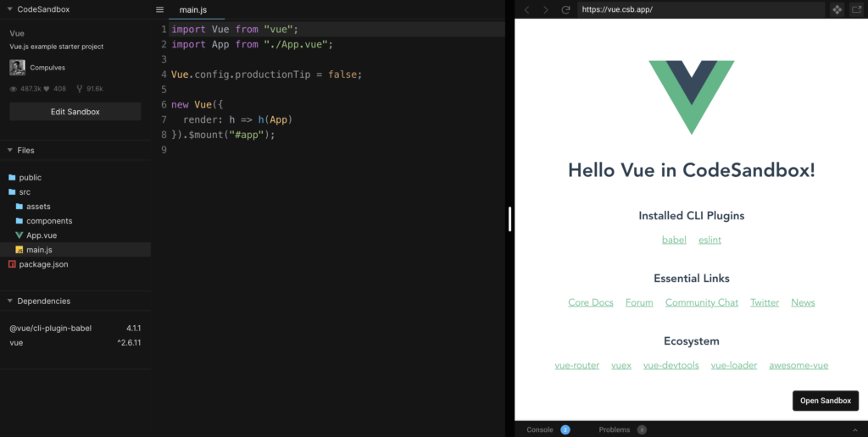Open preview in a new window
Image resolution: width=868 pixels, height=437 pixels.
pos(855,10)
